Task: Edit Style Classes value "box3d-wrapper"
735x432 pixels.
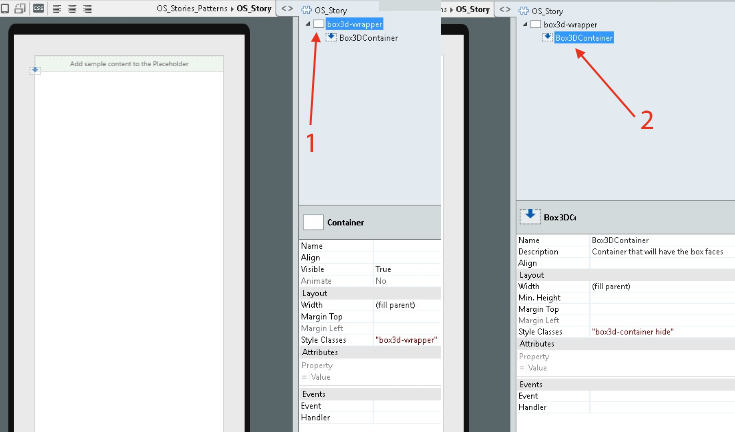Action: [x=406, y=340]
